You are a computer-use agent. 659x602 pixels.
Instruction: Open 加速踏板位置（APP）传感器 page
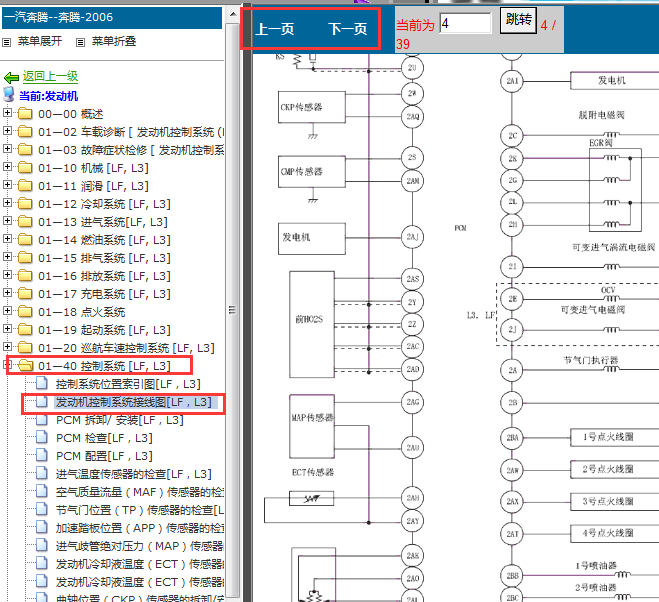coord(140,528)
